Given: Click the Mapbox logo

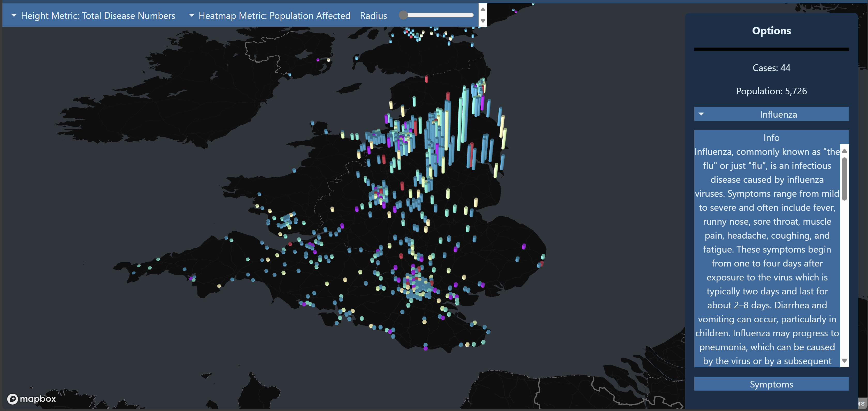Looking at the screenshot, I should click(x=31, y=399).
